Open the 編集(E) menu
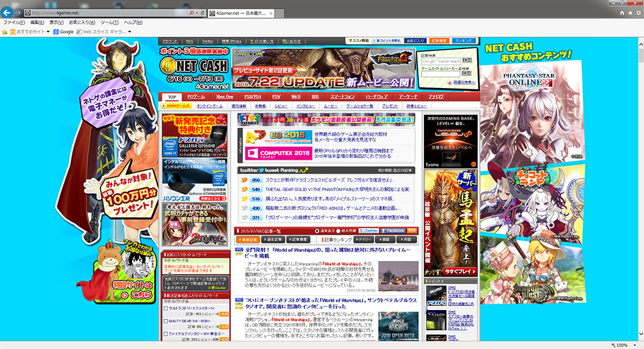The width and height of the screenshot is (644, 349). pos(37,23)
